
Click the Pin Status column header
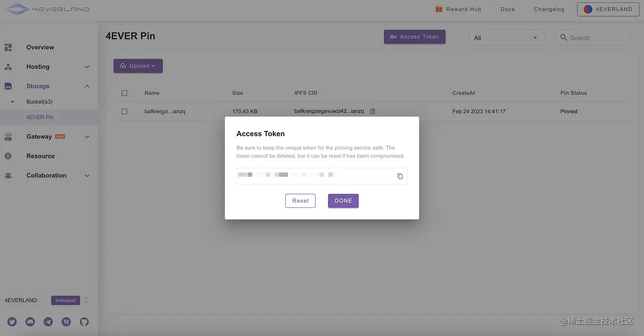point(574,93)
